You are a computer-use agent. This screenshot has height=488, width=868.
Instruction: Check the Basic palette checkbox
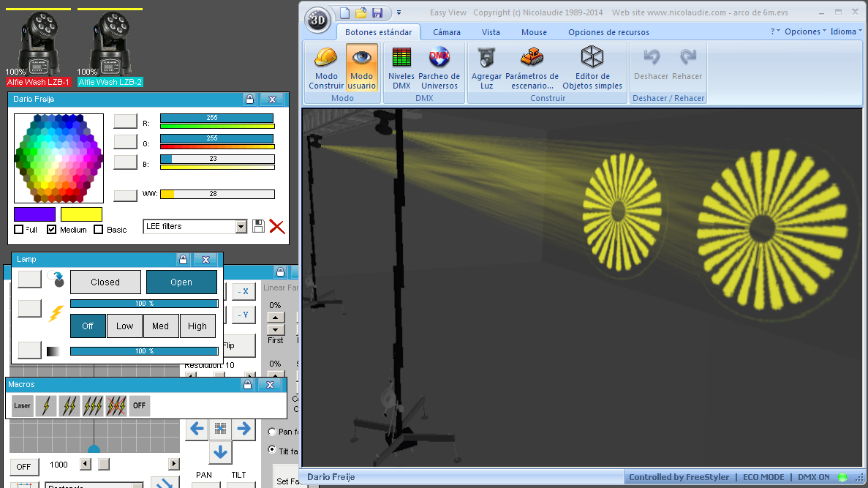(x=99, y=230)
